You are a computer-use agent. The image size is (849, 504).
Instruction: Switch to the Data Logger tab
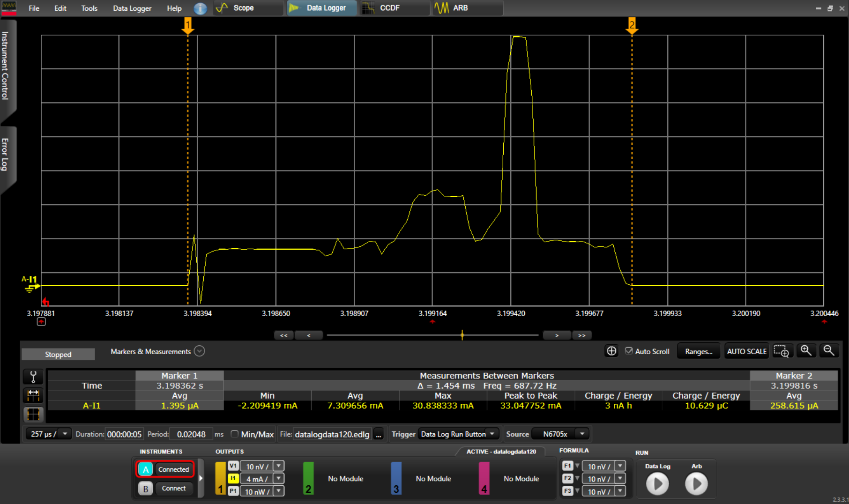pos(321,8)
